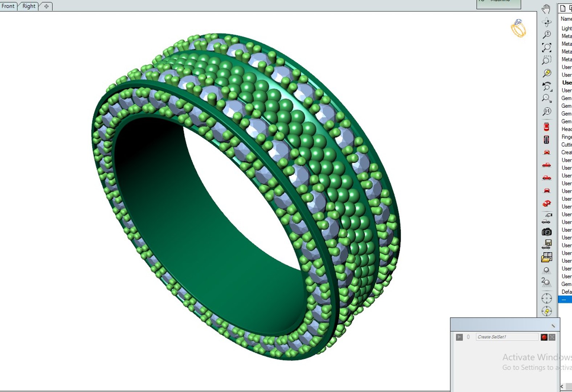Select the Light layer row
The height and width of the screenshot is (392, 572).
[566, 28]
